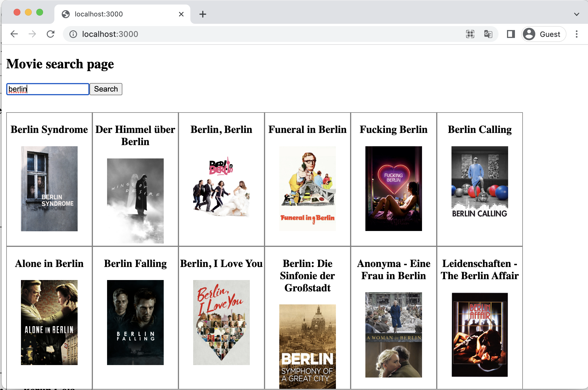Click the site information icon in address bar

[x=73, y=34]
